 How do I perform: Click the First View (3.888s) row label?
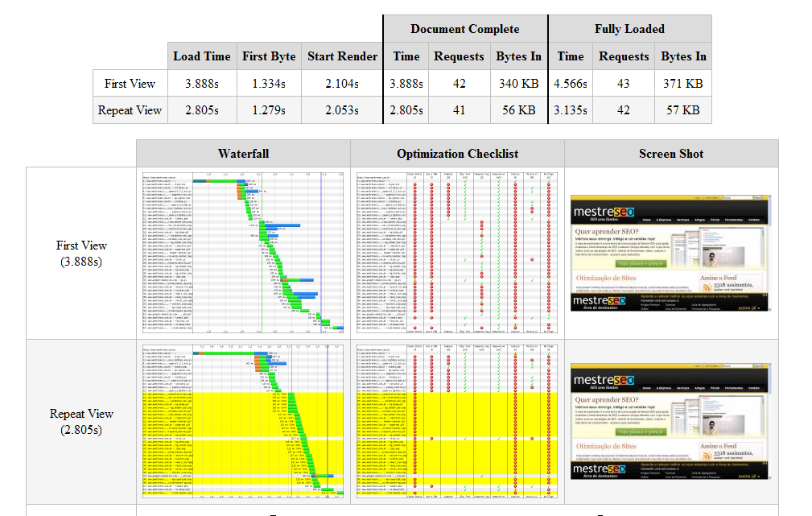click(81, 254)
